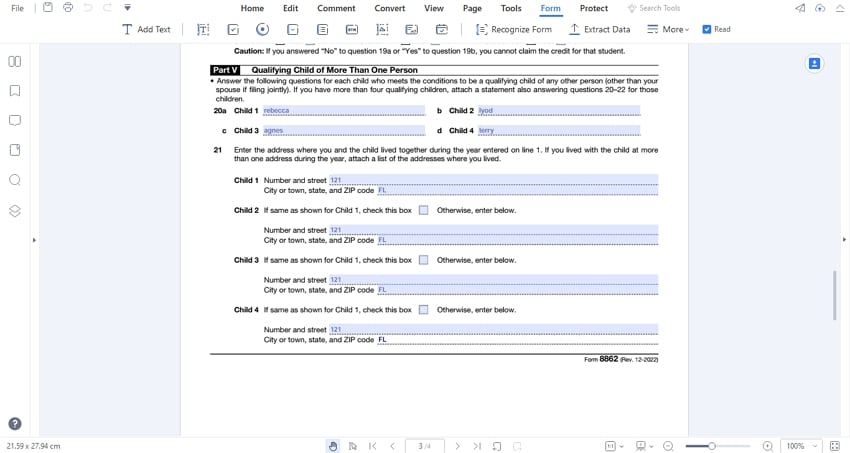Open the quick access customize dropdown arrow
The image size is (850, 453).
127,8
